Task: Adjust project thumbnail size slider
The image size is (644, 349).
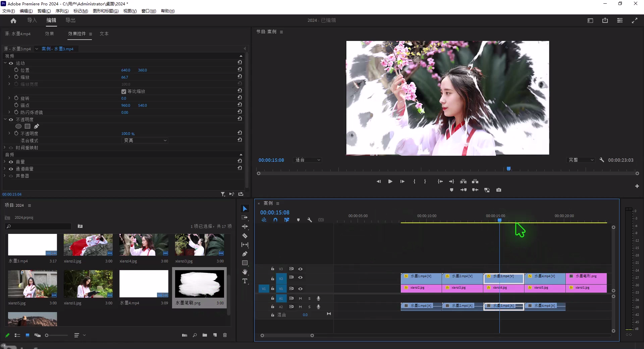Action: [x=47, y=335]
